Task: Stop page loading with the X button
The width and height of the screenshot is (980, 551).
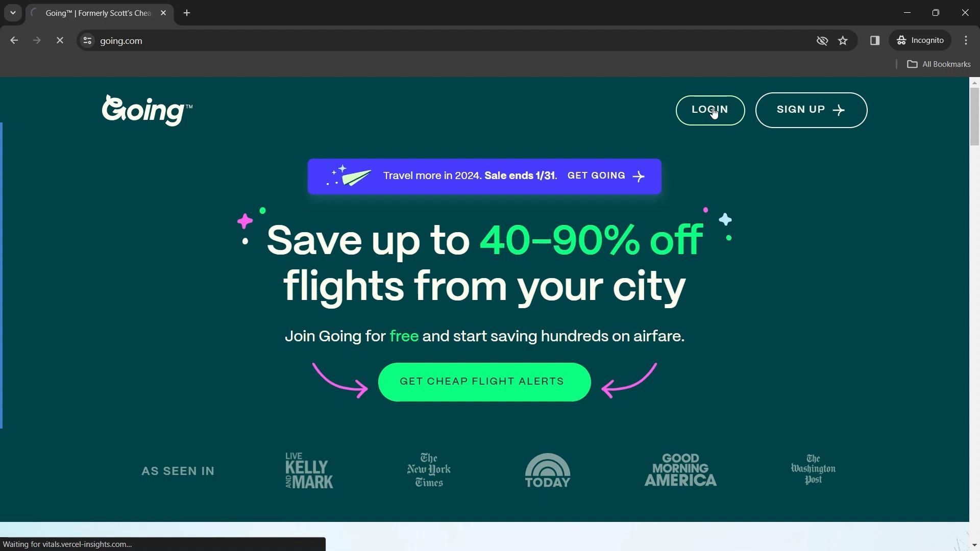Action: click(60, 40)
